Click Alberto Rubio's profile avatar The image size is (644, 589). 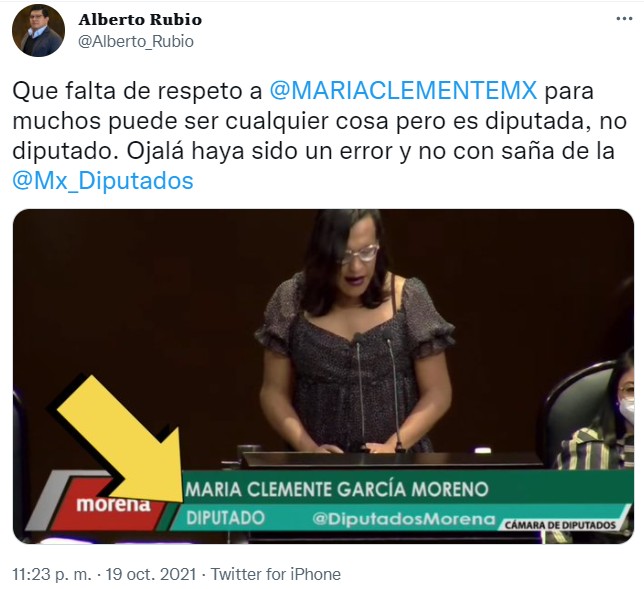tap(38, 30)
